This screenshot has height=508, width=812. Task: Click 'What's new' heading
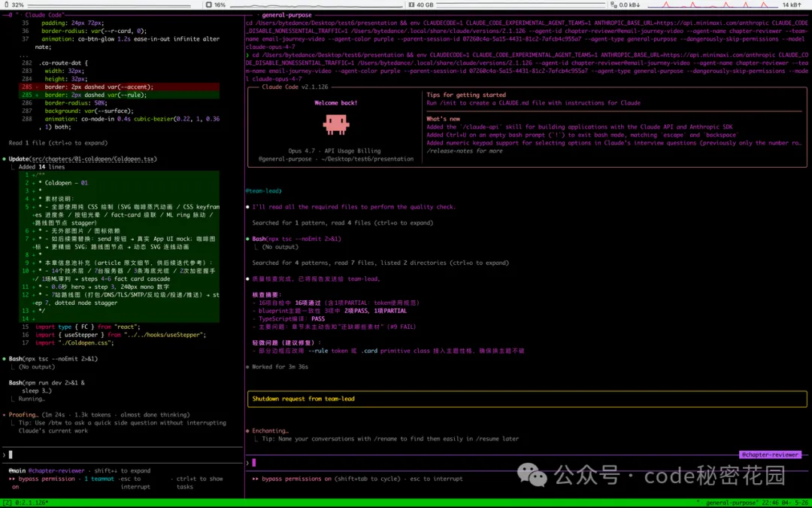443,119
